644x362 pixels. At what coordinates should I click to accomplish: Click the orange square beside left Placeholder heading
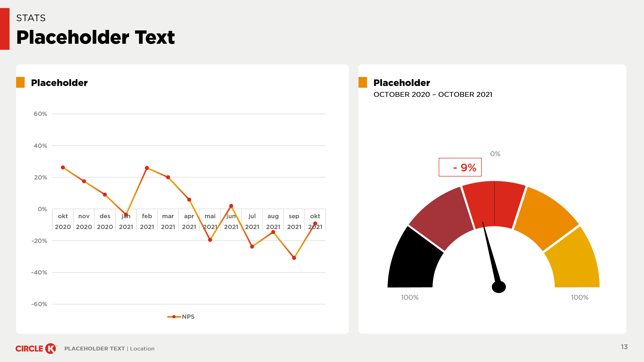[20, 82]
